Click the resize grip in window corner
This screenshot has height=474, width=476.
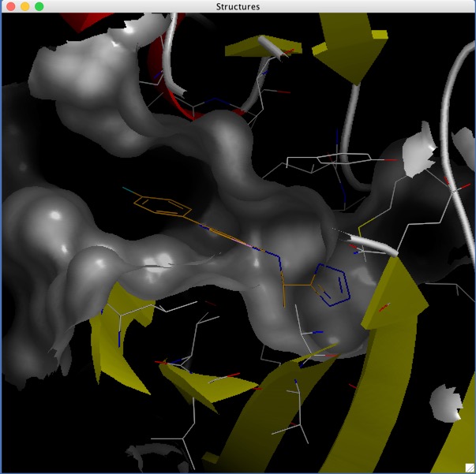(470, 468)
